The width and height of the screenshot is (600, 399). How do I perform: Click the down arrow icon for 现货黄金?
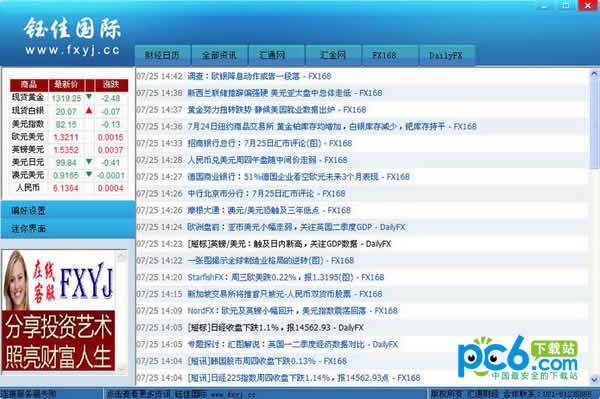click(x=89, y=97)
